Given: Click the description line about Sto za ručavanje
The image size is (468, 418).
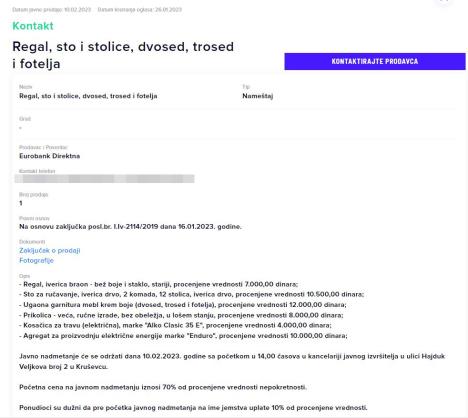Looking at the screenshot, I should point(192,294).
